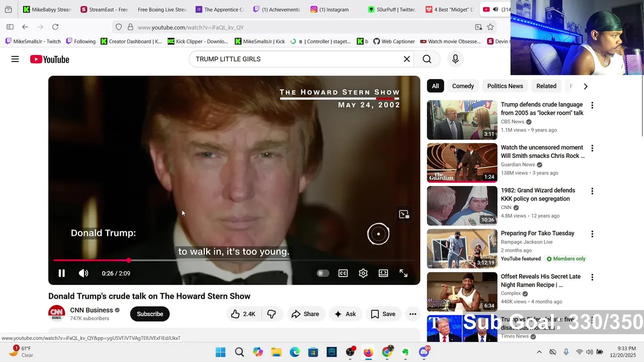Click the CNN Business channel name
This screenshot has width=644, height=362.
(x=91, y=310)
